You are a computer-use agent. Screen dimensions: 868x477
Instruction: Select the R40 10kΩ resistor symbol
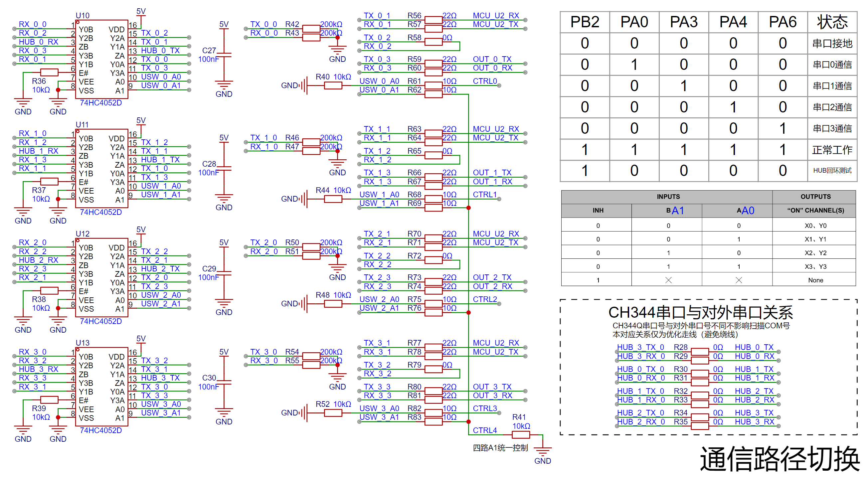(x=333, y=85)
